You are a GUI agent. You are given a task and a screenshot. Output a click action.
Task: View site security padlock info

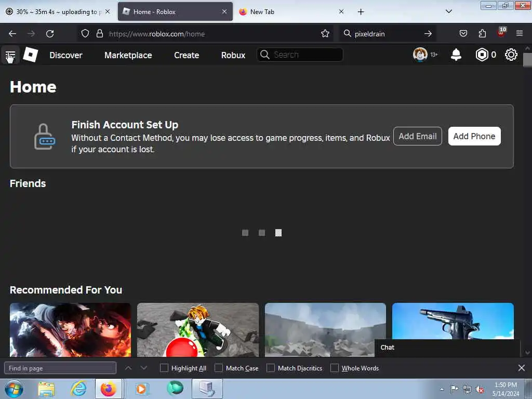point(99,34)
